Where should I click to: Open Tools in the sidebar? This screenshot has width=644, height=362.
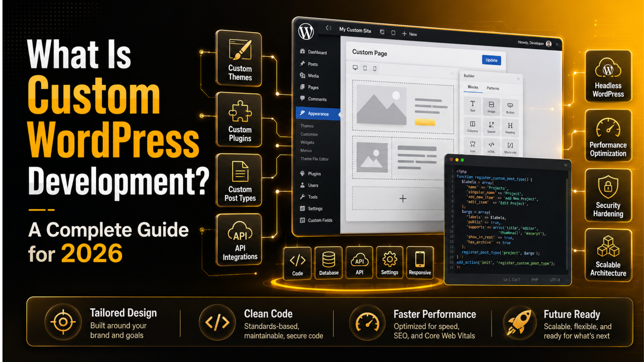point(309,197)
